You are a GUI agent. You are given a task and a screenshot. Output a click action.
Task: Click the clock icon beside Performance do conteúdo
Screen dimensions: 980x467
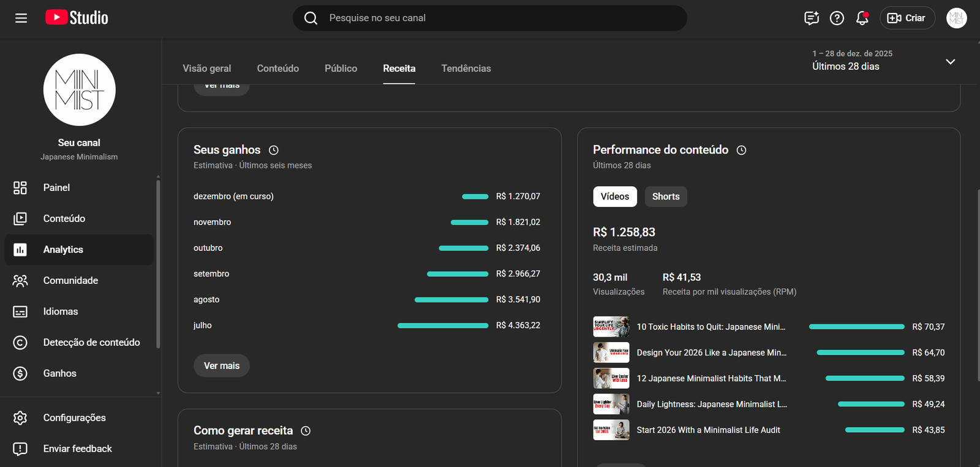(741, 150)
